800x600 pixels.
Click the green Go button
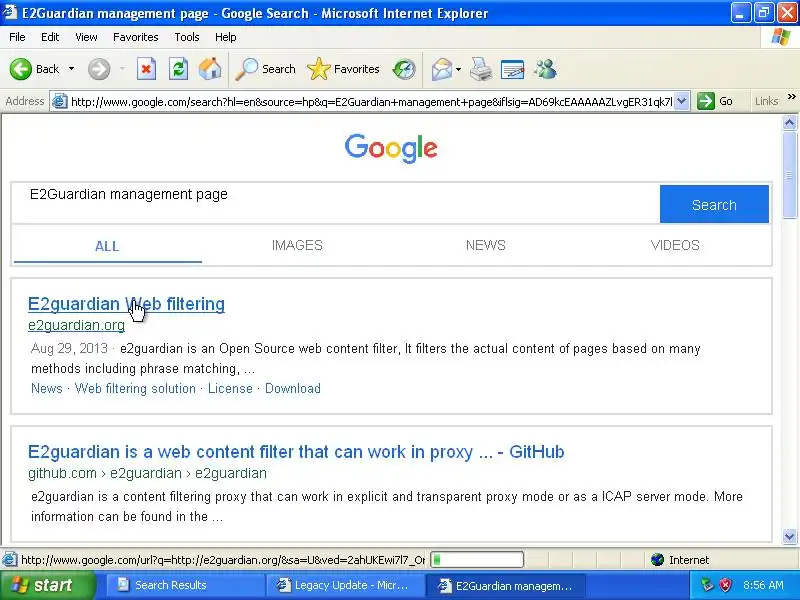(715, 102)
